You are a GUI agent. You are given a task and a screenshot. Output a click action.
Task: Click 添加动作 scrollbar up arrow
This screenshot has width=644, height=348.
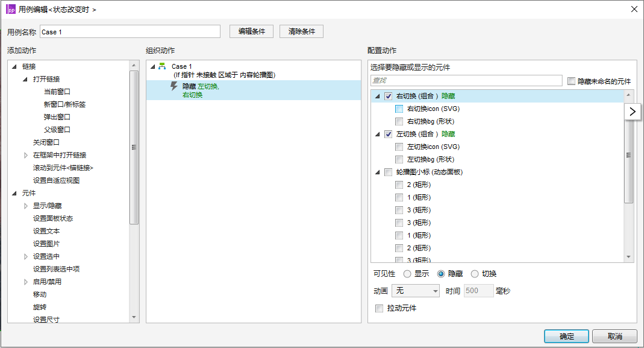pyautogui.click(x=134, y=65)
